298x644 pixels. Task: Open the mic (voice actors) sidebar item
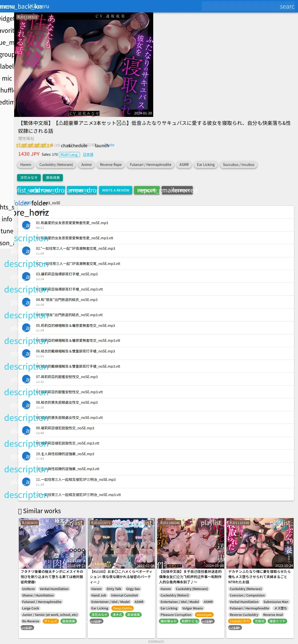7,78
